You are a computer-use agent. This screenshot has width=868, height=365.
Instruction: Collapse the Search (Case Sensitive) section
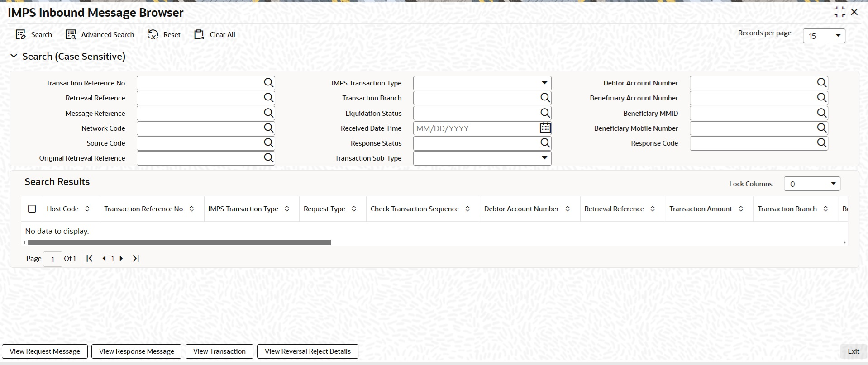pos(14,56)
